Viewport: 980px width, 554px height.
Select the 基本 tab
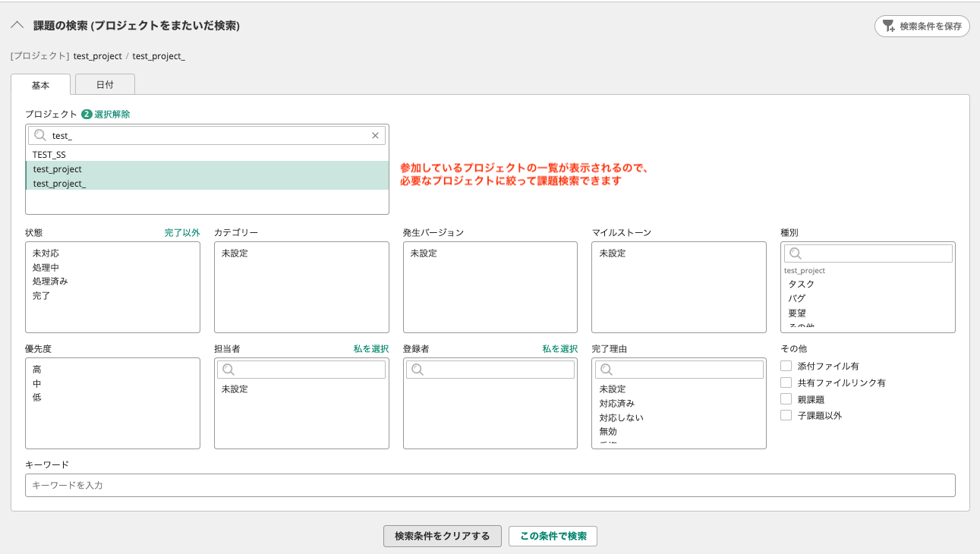click(x=40, y=85)
